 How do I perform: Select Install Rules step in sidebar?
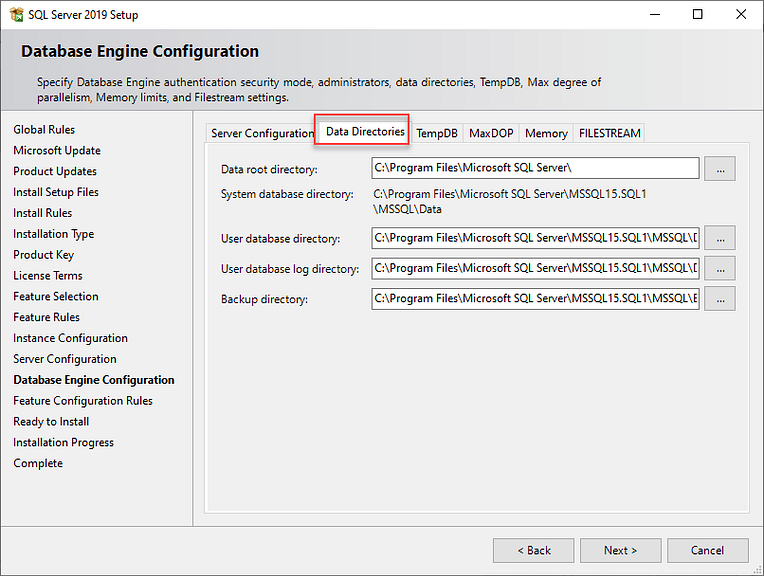42,213
